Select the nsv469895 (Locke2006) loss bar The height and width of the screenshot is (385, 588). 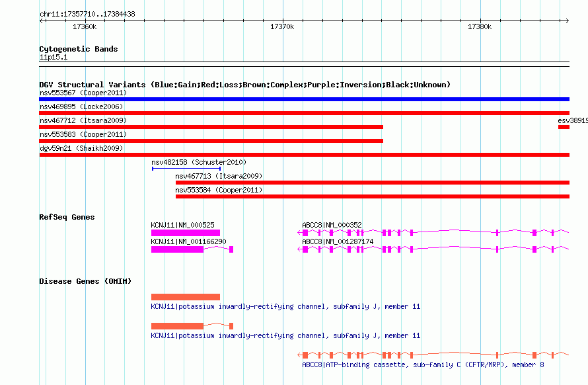click(x=304, y=113)
